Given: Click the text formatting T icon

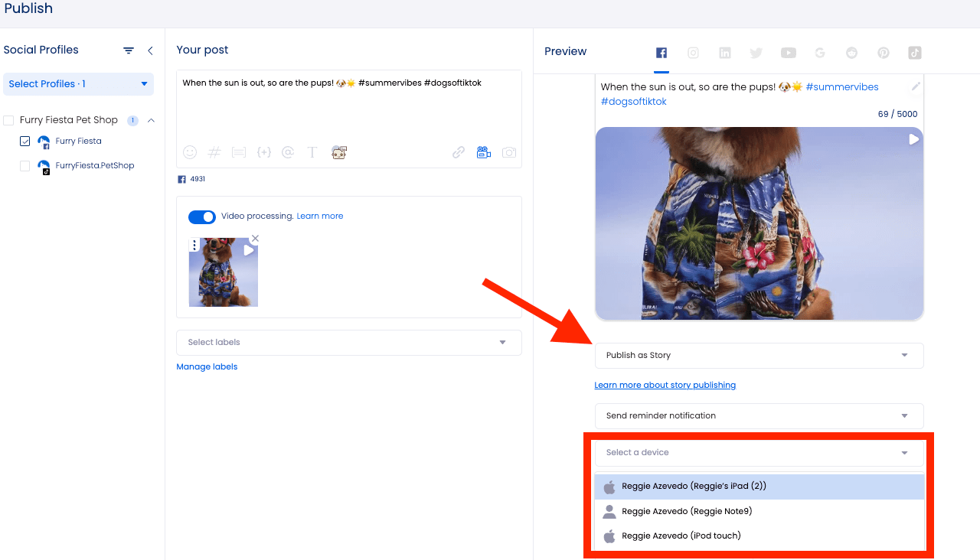Looking at the screenshot, I should click(x=312, y=152).
